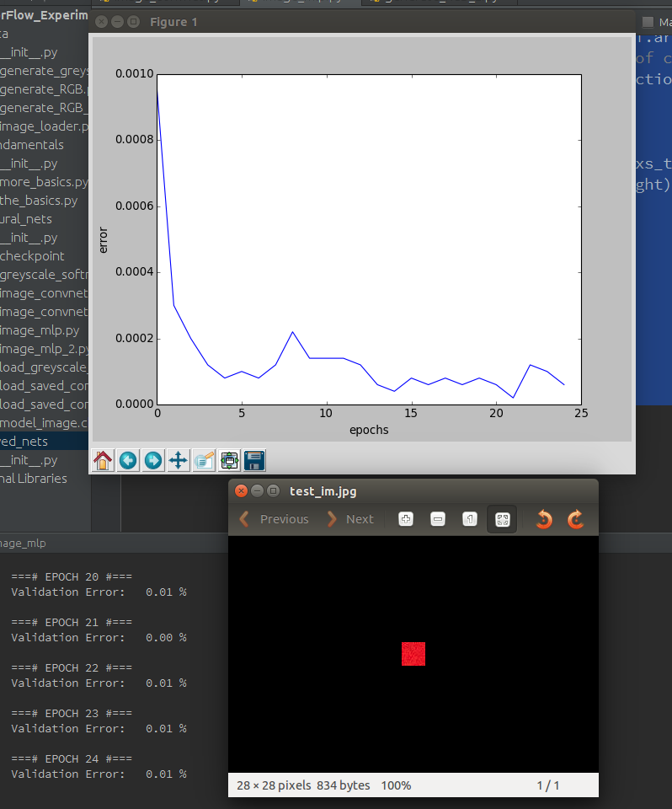Open image_mlp_2.py in project tree
The width and height of the screenshot is (672, 809).
click(x=45, y=349)
